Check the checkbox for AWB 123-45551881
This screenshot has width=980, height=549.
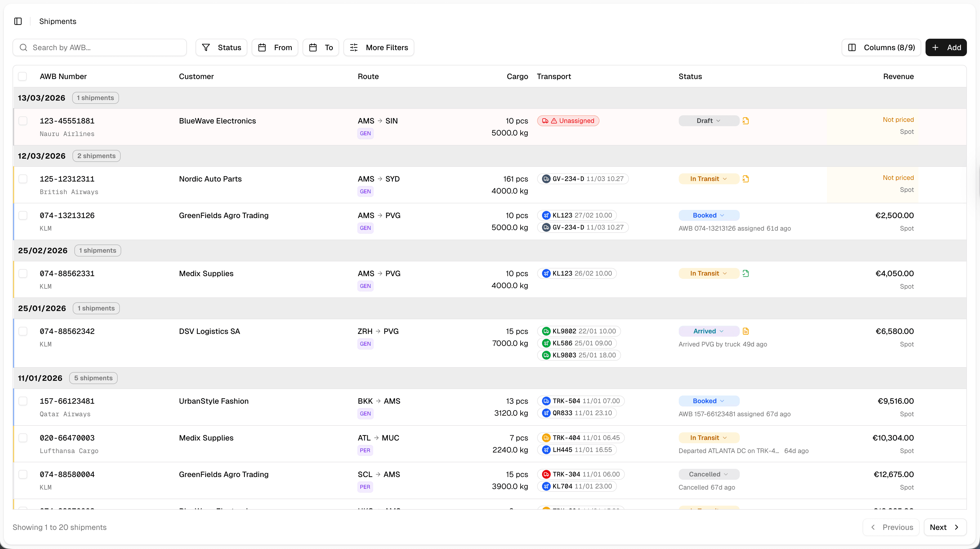[23, 120]
